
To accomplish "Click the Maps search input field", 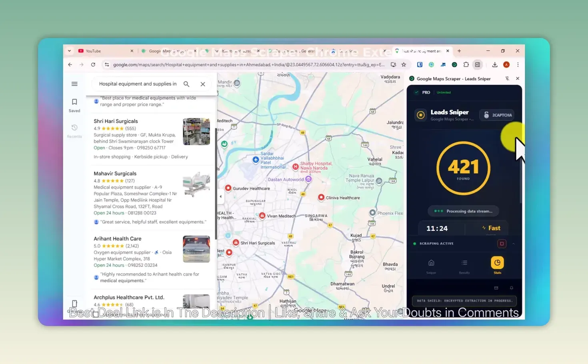I will tap(138, 84).
